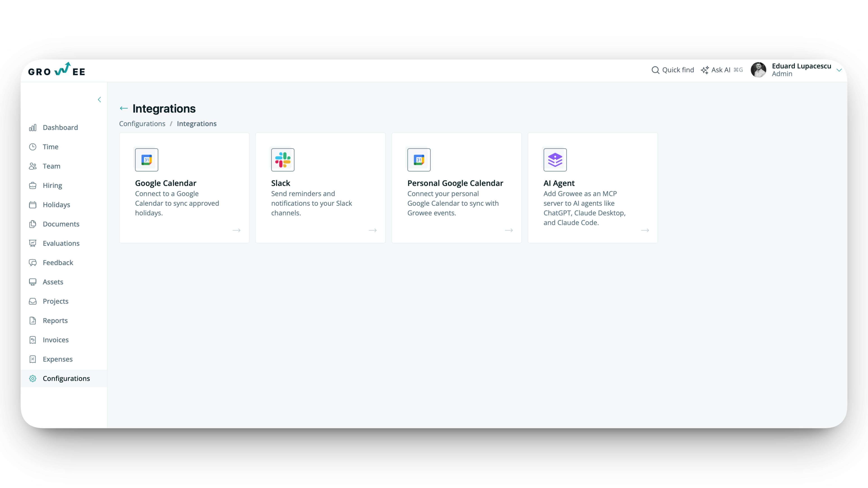The width and height of the screenshot is (868, 488).
Task: Open the Reports menu item
Action: pyautogui.click(x=64, y=321)
